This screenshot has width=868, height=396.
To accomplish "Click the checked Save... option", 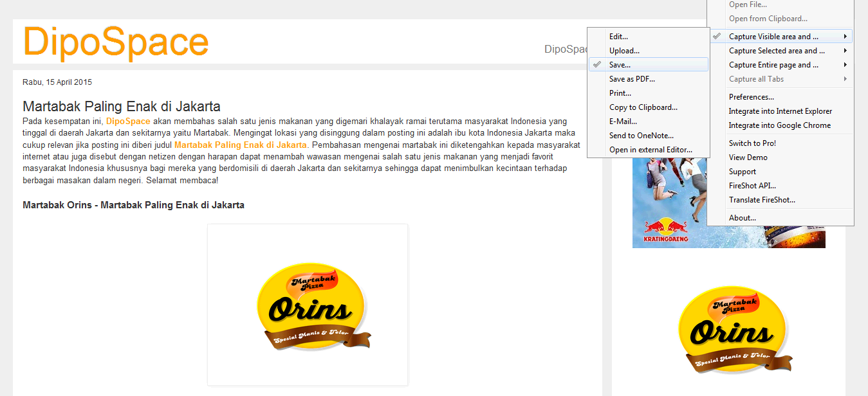I will [649, 65].
